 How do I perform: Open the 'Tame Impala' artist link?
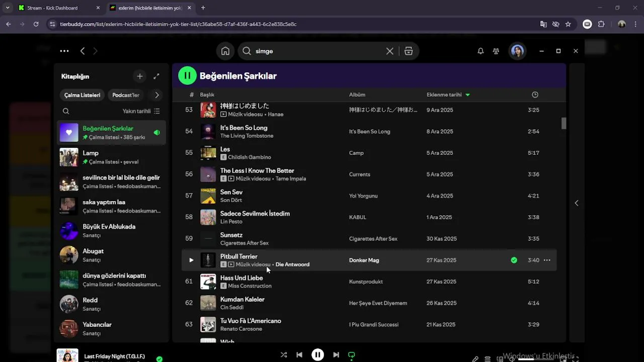point(291,178)
